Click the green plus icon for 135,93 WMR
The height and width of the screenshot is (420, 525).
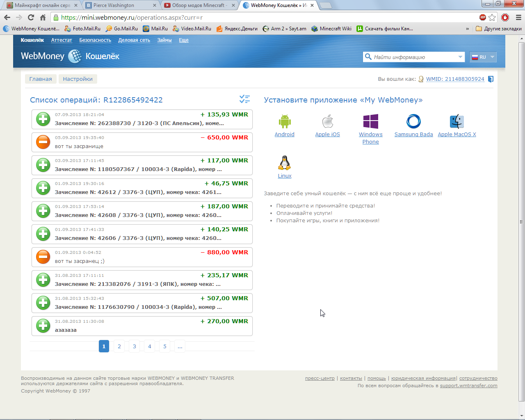43,119
